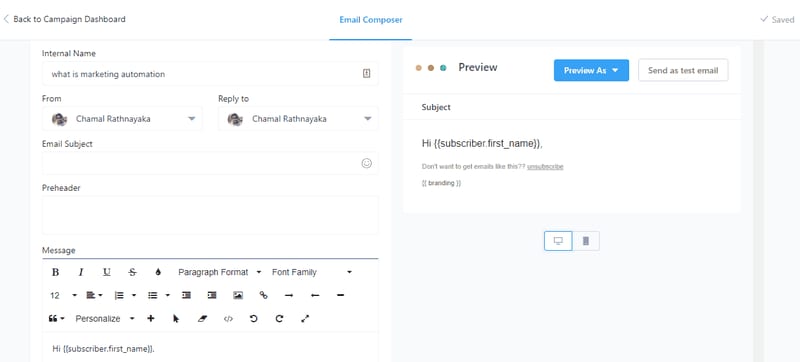Image resolution: width=800 pixels, height=362 pixels.
Task: Toggle underline formatting in message toolbar
Action: point(107,272)
